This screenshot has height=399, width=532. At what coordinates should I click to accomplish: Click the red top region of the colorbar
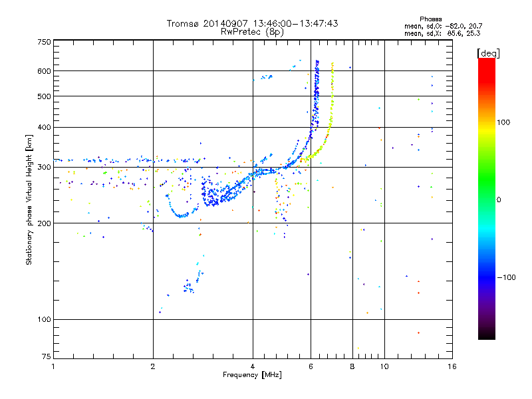pyautogui.click(x=487, y=70)
